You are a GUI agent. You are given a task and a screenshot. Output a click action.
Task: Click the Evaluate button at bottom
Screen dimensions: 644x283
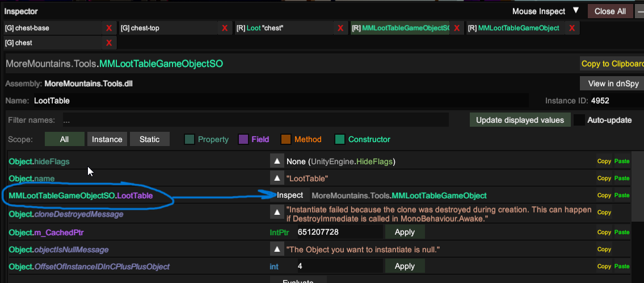coord(298,280)
